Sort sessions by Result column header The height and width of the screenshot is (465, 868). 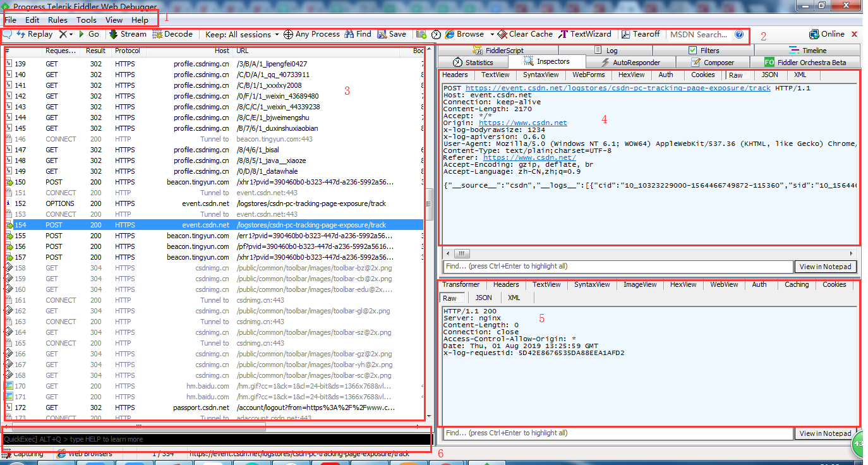pos(96,51)
